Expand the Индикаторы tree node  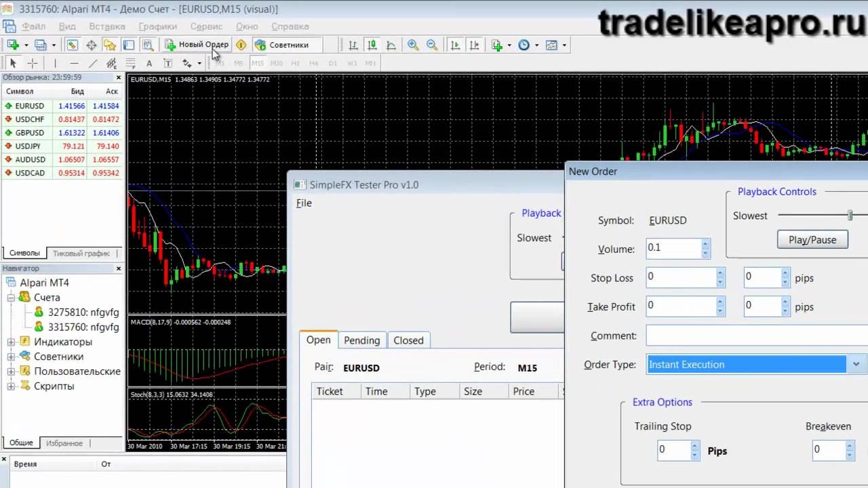click(x=11, y=342)
